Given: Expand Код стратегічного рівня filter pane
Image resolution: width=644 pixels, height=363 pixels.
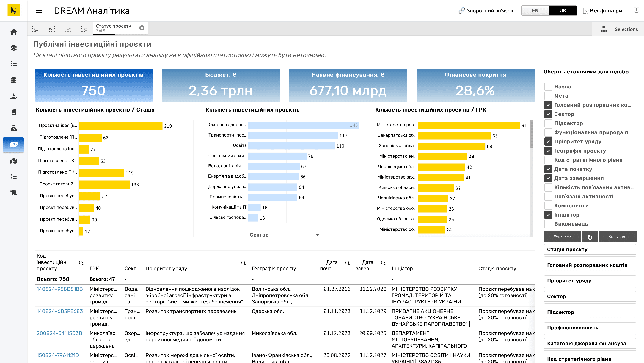Looking at the screenshot, I should (x=590, y=359).
